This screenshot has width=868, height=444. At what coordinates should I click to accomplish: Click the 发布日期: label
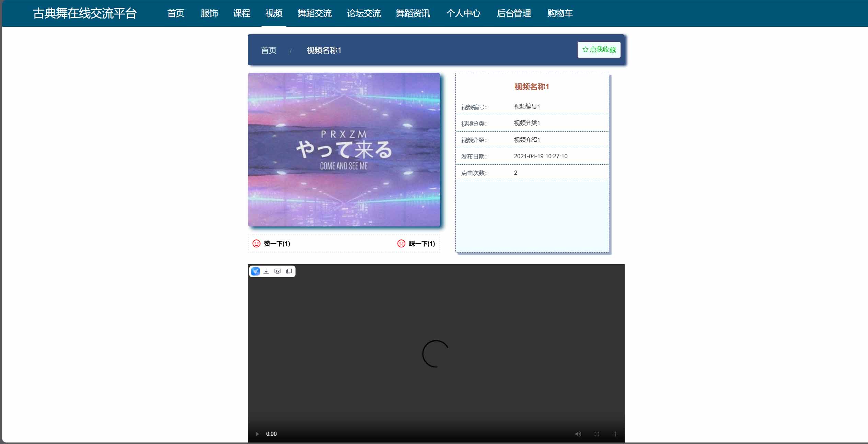(x=474, y=156)
